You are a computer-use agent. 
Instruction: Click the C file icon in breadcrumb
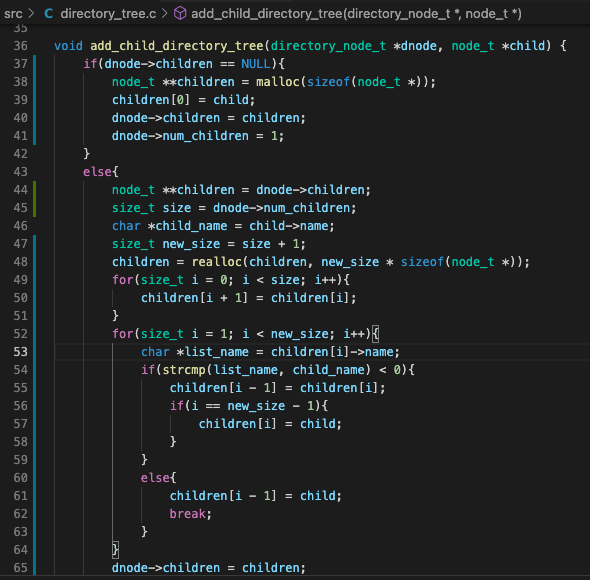(49, 14)
